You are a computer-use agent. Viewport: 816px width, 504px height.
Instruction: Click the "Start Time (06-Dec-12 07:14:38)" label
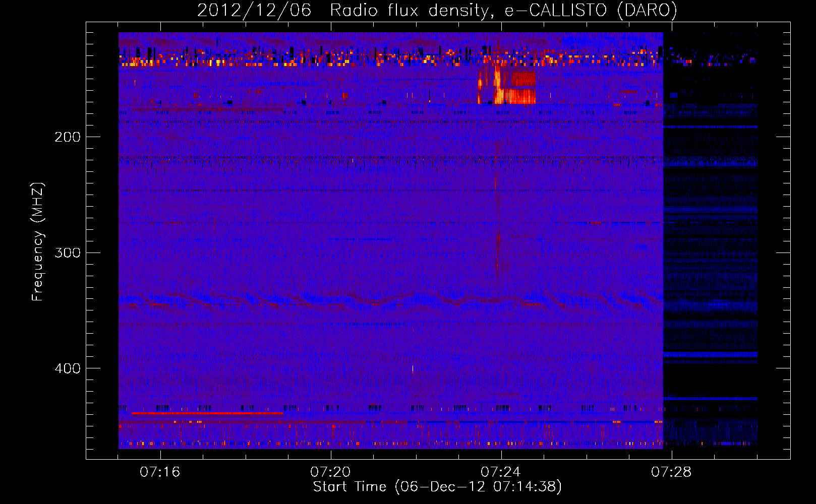437,487
